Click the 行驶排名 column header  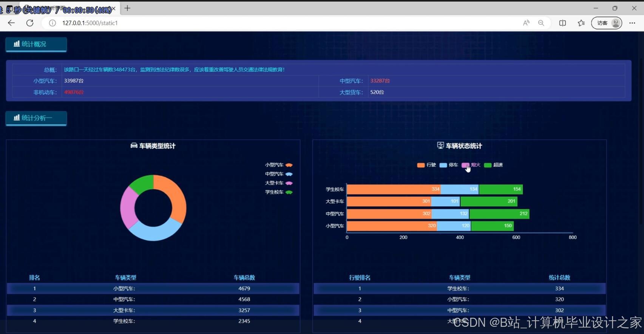(x=360, y=278)
